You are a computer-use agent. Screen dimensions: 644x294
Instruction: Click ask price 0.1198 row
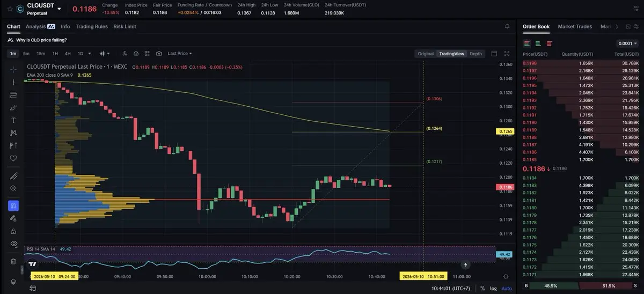(581, 63)
